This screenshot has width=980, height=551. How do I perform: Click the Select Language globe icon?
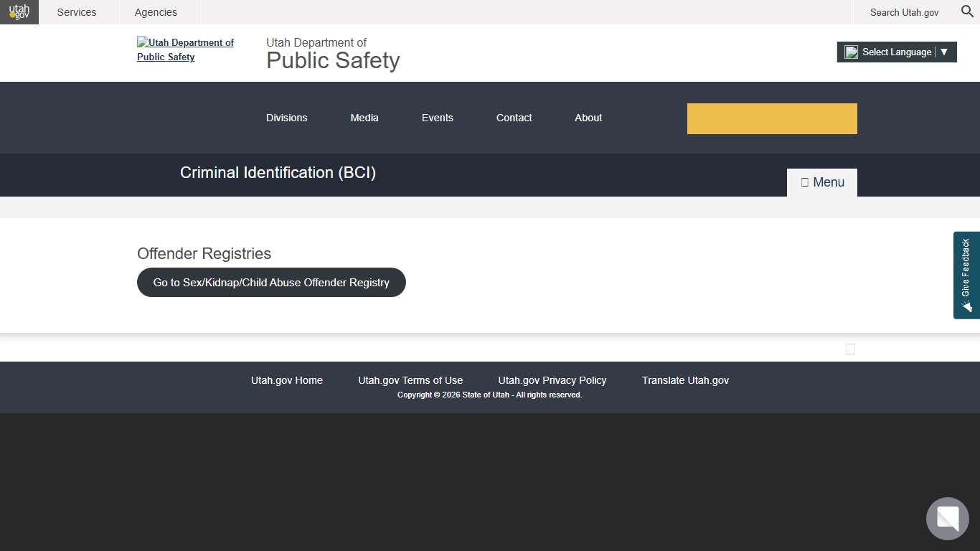point(851,52)
